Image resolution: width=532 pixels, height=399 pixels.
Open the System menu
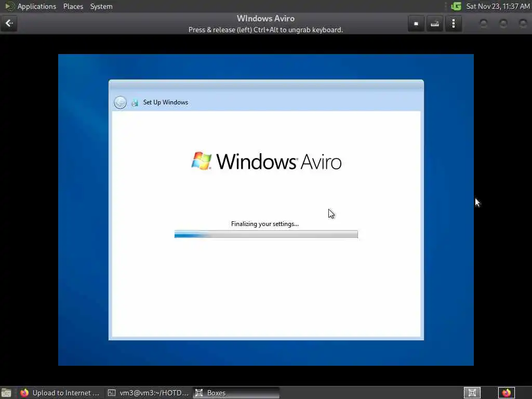(x=101, y=6)
